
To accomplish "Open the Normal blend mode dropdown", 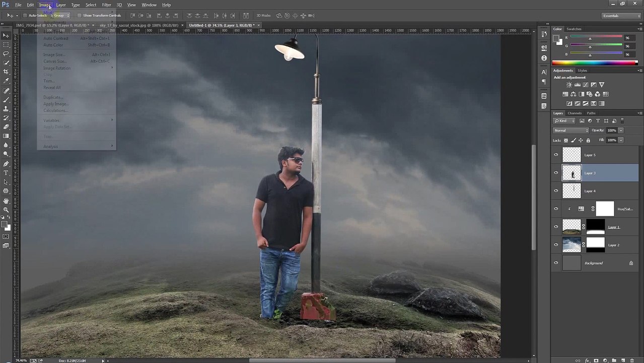I will tap(571, 131).
